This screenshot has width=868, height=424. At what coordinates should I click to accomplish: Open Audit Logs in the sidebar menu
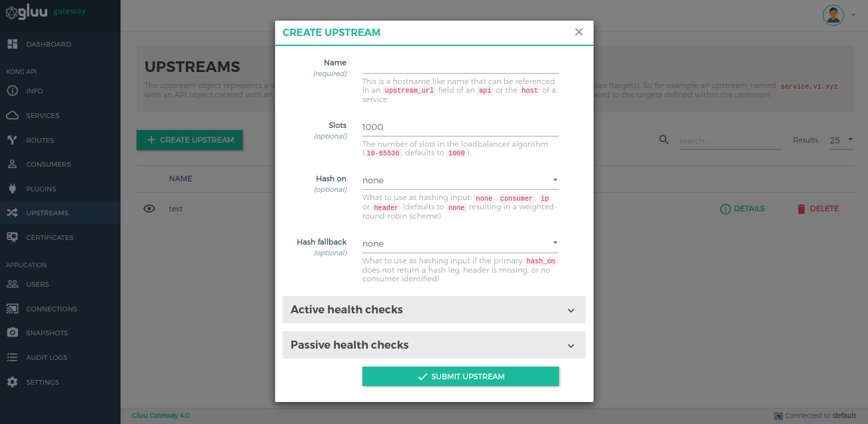pyautogui.click(x=47, y=358)
